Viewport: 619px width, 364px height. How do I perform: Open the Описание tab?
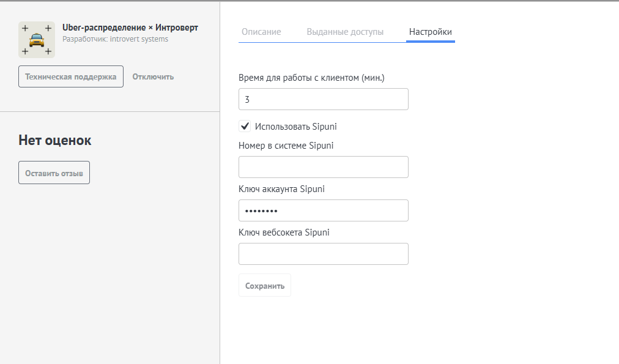(x=261, y=32)
